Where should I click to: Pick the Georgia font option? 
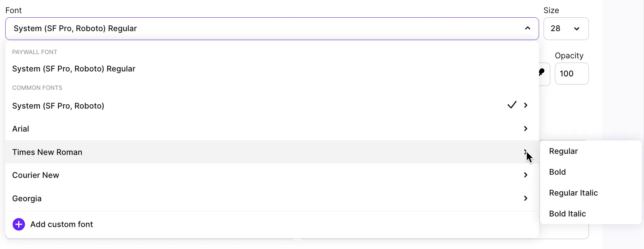pyautogui.click(x=27, y=199)
